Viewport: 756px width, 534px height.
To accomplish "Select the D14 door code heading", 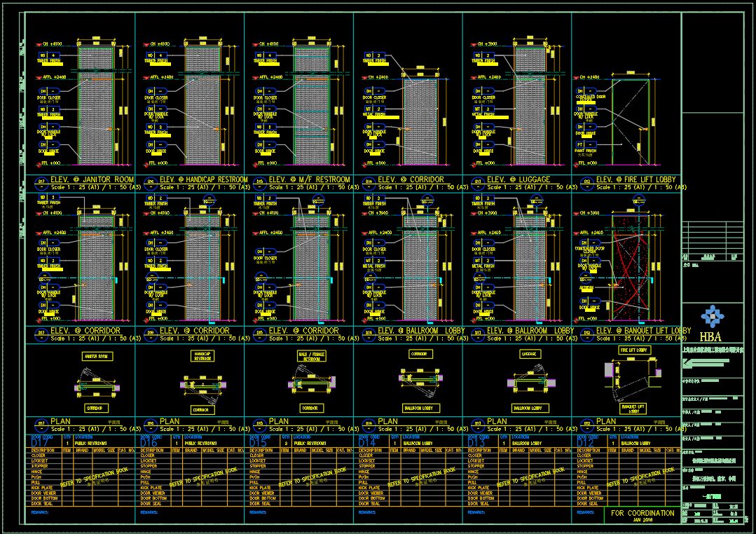I will (x=367, y=443).
